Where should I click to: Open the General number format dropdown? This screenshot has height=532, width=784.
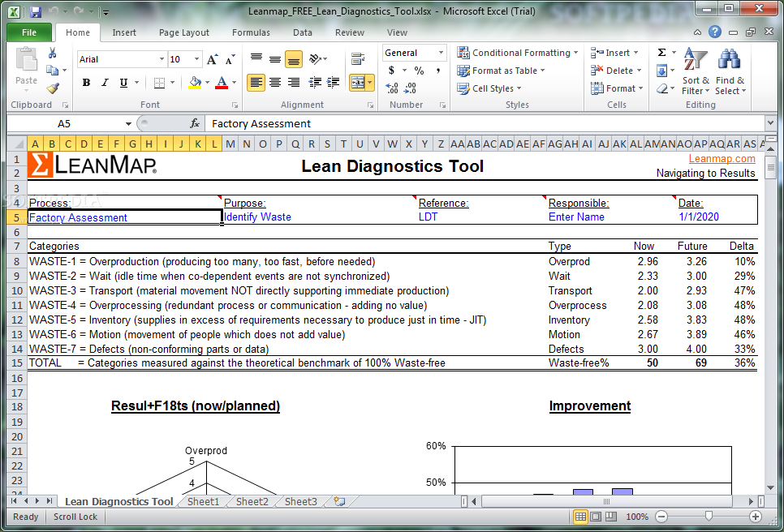point(441,53)
